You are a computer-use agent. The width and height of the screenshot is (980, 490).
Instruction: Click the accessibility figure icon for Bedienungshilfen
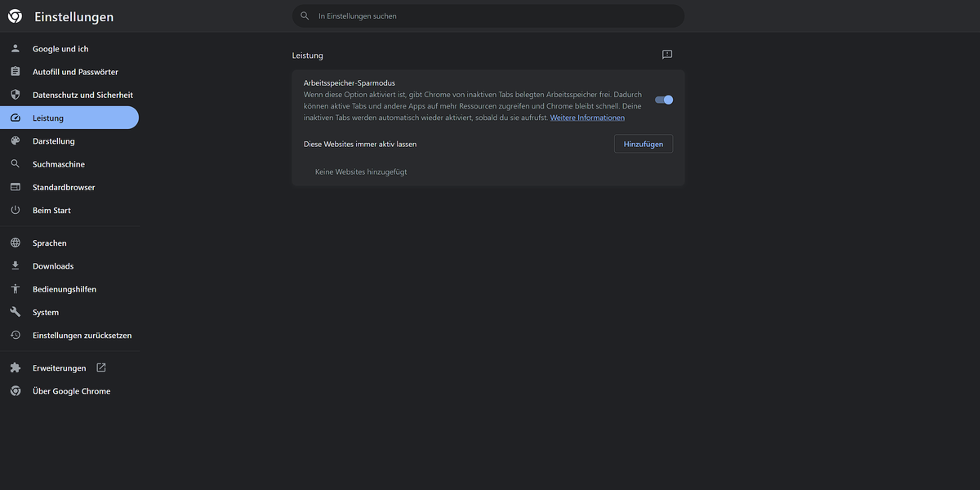tap(15, 289)
